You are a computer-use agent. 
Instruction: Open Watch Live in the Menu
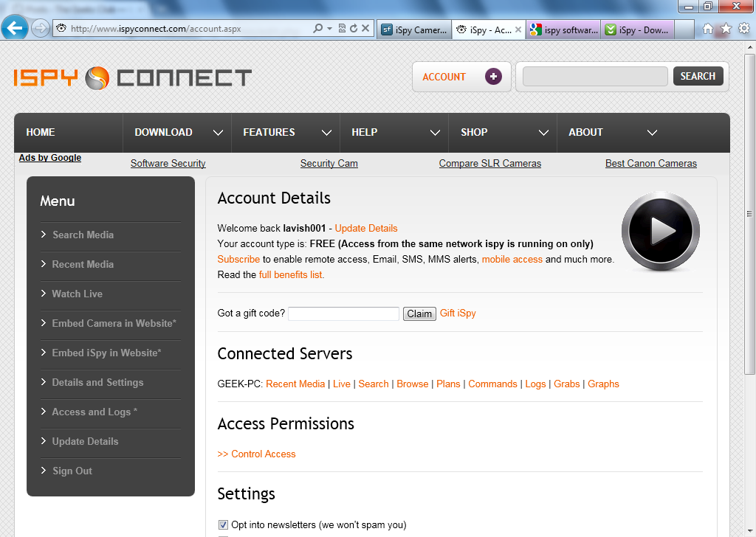click(77, 294)
